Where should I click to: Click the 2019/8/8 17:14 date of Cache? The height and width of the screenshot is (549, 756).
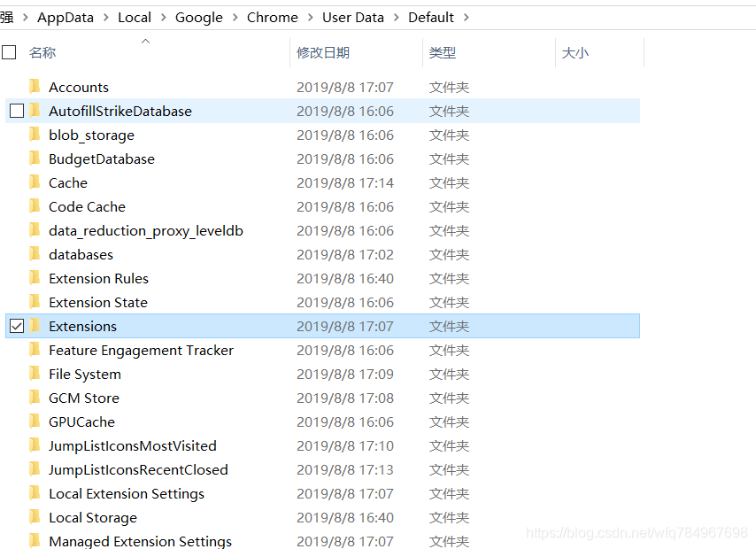click(345, 182)
